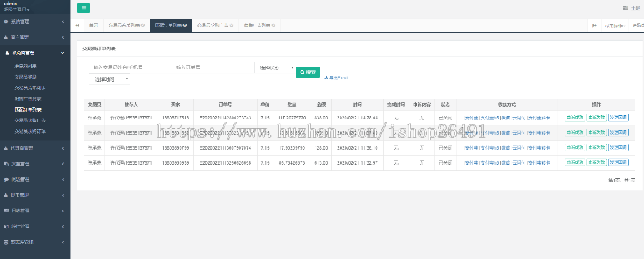Expand the 数据库管理 sidebar menu
This screenshot has height=259, width=644.
[35, 242]
